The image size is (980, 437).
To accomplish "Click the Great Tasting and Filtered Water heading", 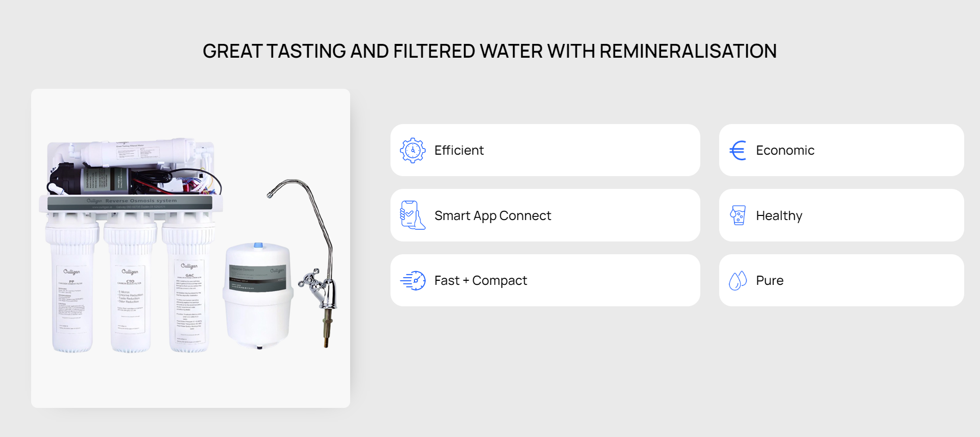I will [x=489, y=51].
